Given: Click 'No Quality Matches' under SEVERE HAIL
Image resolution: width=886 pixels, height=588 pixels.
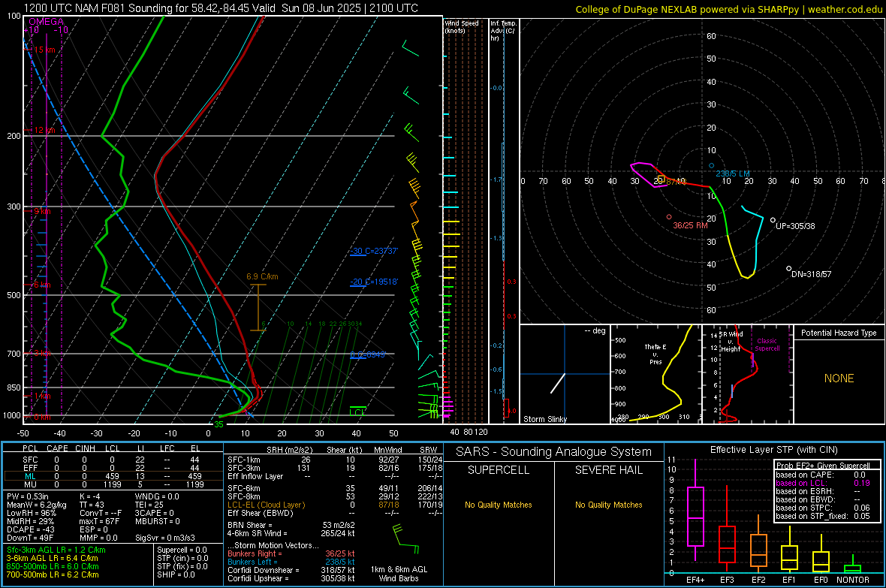Looking at the screenshot, I should 608,505.
